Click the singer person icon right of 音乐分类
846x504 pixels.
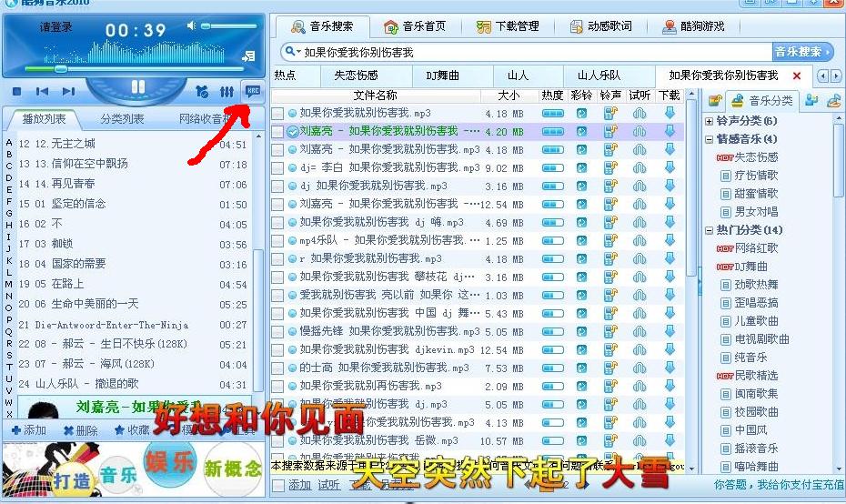pyautogui.click(x=811, y=100)
